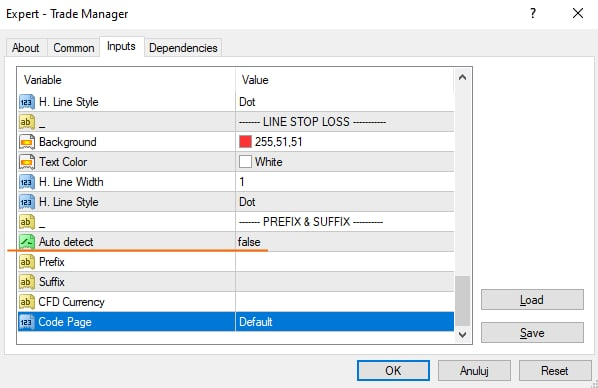Screen dimensions: 598x388
Task: Click the LINE STOP LOSS separator text
Action: (x=312, y=122)
